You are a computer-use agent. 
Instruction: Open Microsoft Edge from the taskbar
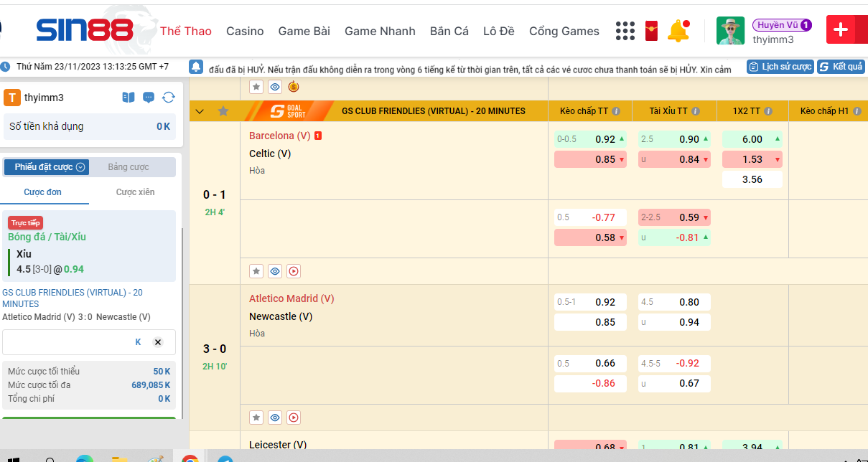pyautogui.click(x=85, y=459)
